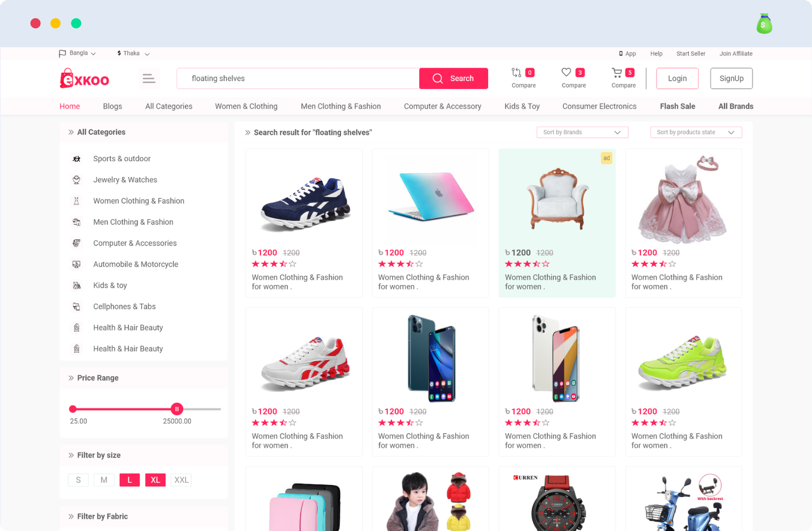The height and width of the screenshot is (531, 812).
Task: Open the Thaka currency dropdown
Action: coord(133,53)
